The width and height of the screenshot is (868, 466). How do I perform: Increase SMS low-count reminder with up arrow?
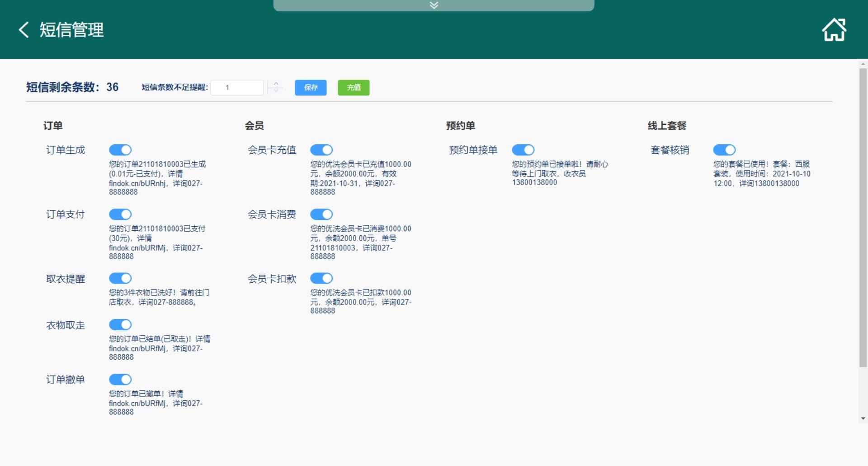[x=276, y=84]
